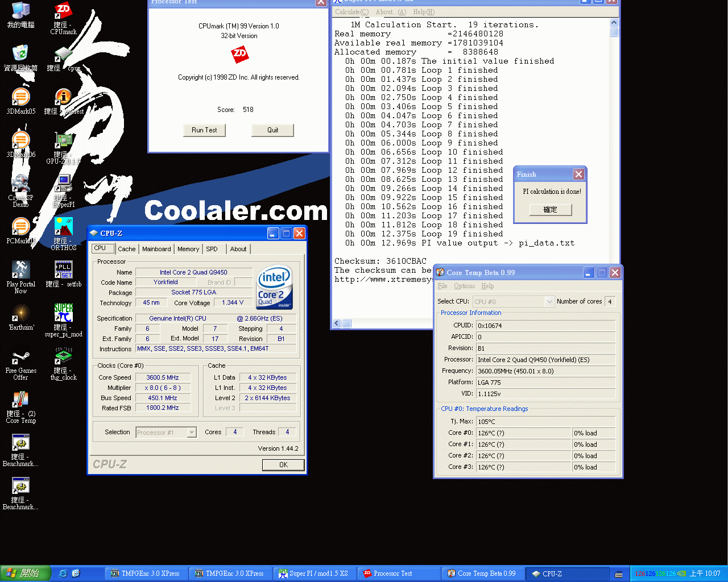Viewport: 728px width, 582px height.
Task: Switch to first TMPGEnc 3.0 XPress taskbar button
Action: [146, 574]
